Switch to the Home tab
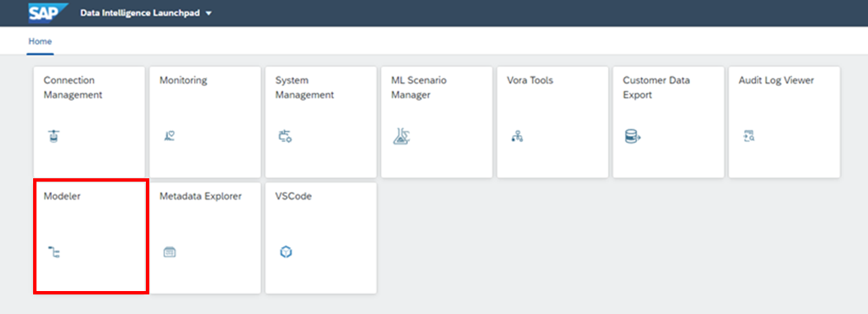 40,41
